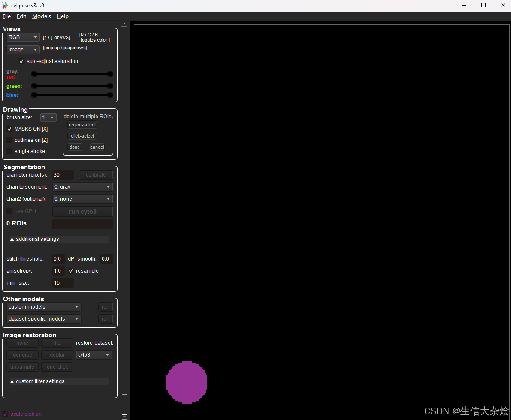The image size is (511, 420).
Task: Open chan to segment dropdown
Action: pos(83,187)
